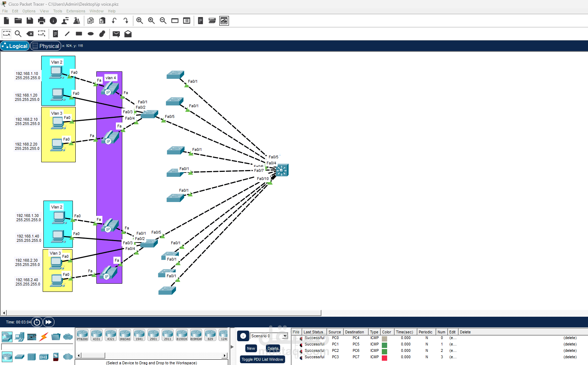588x365 pixels.
Task: Click delete link for the PC3 PDU entry
Action: tap(570, 357)
